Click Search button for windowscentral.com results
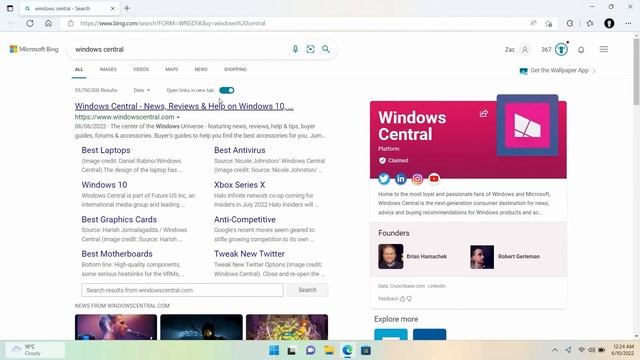Image resolution: width=640 pixels, height=360 pixels. 307,290
